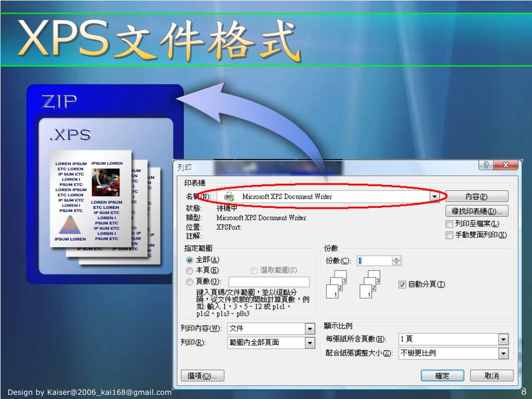Screen dimensions: 532x399
Task: Close the print dialog with the X button
Action: click(x=506, y=165)
